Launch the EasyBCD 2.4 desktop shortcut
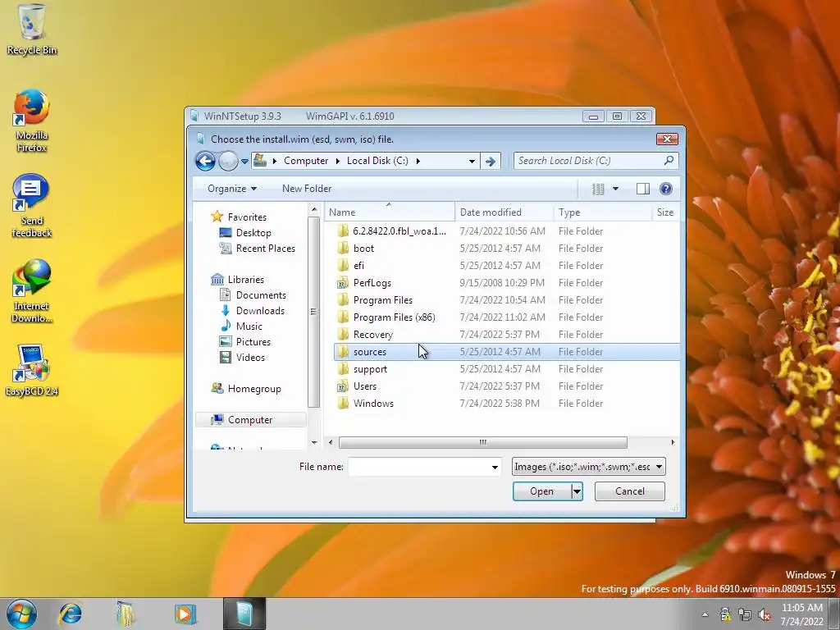The height and width of the screenshot is (630, 840). (x=32, y=371)
